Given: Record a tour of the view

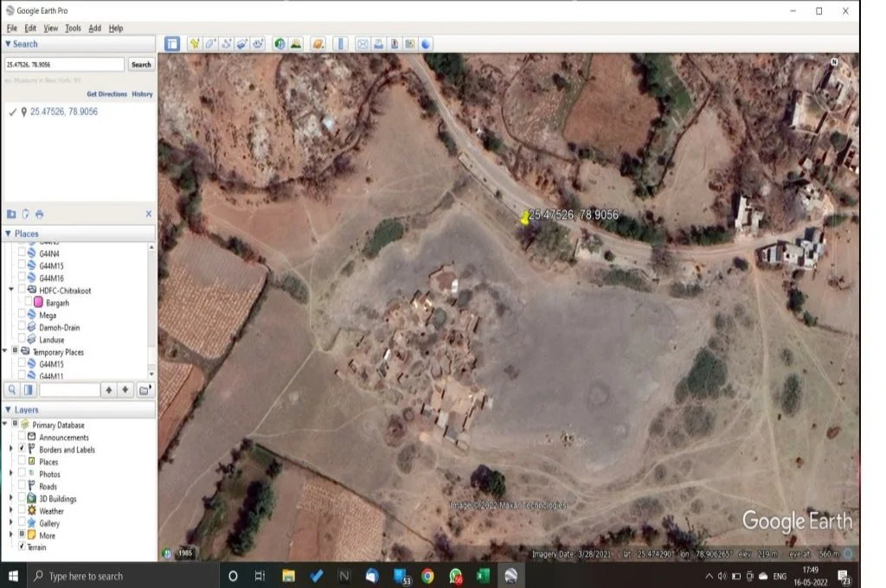Looking at the screenshot, I should coord(257,43).
